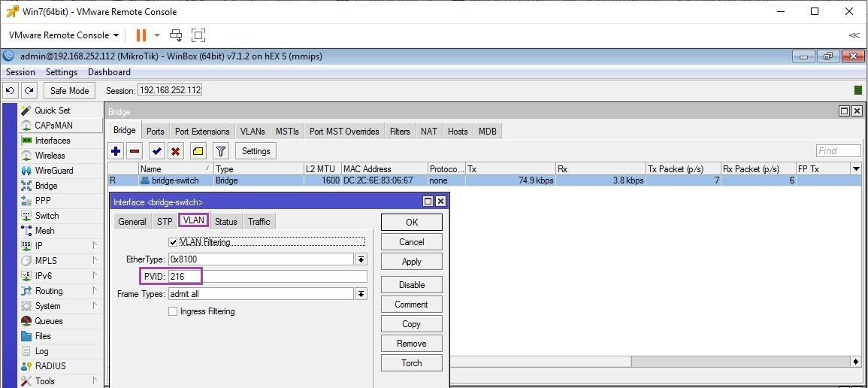The image size is (868, 388).
Task: Select the bridge-switch row in table
Action: pos(485,180)
